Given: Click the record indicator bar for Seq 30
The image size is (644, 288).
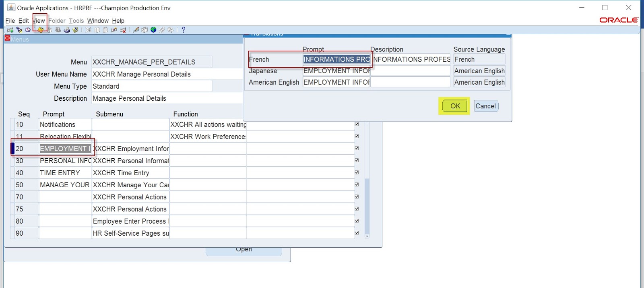Looking at the screenshot, I should (12, 161).
